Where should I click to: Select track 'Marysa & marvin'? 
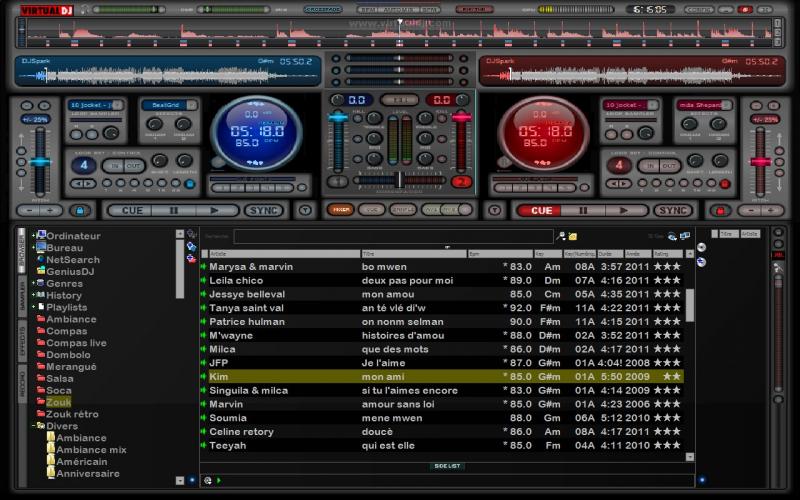[x=442, y=266]
